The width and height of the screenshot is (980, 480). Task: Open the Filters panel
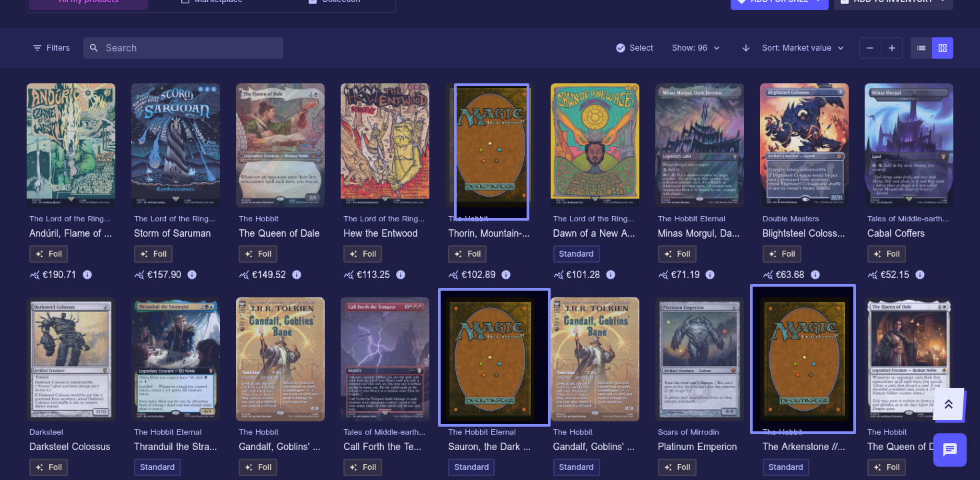coord(51,48)
